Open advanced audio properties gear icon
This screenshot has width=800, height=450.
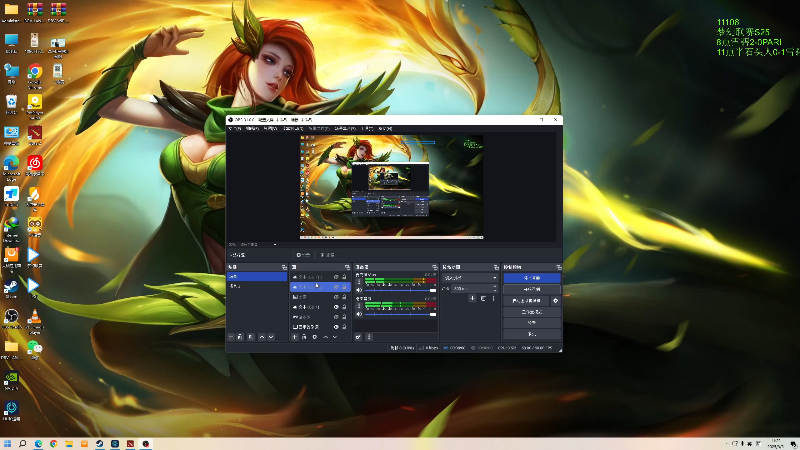(x=358, y=337)
